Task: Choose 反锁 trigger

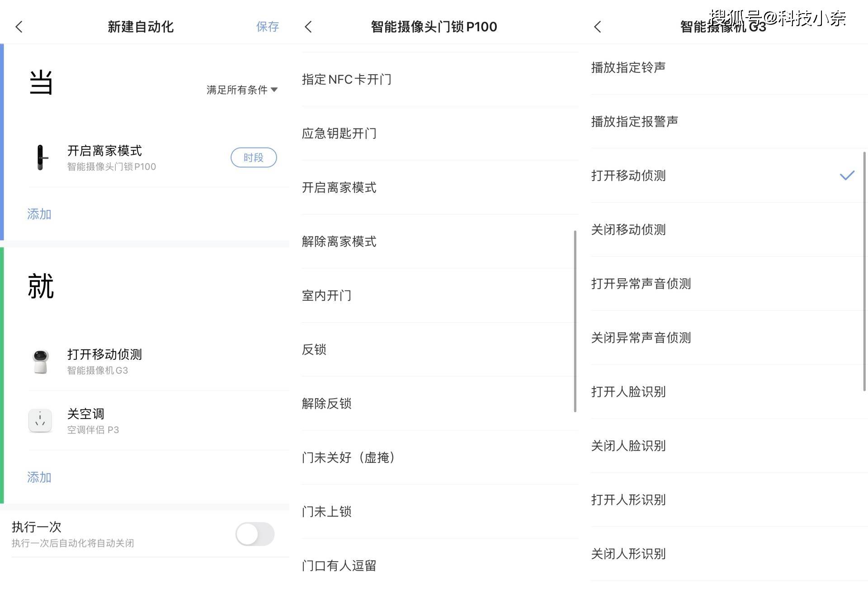Action: (x=440, y=349)
